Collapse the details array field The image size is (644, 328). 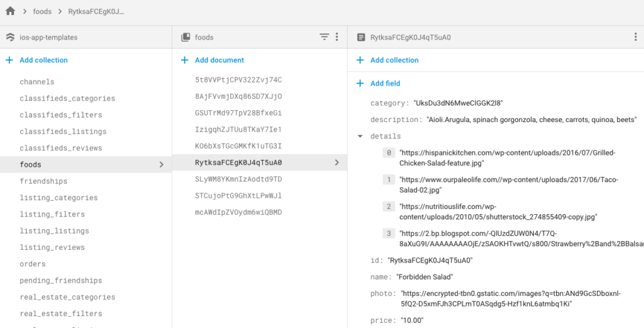click(x=360, y=136)
